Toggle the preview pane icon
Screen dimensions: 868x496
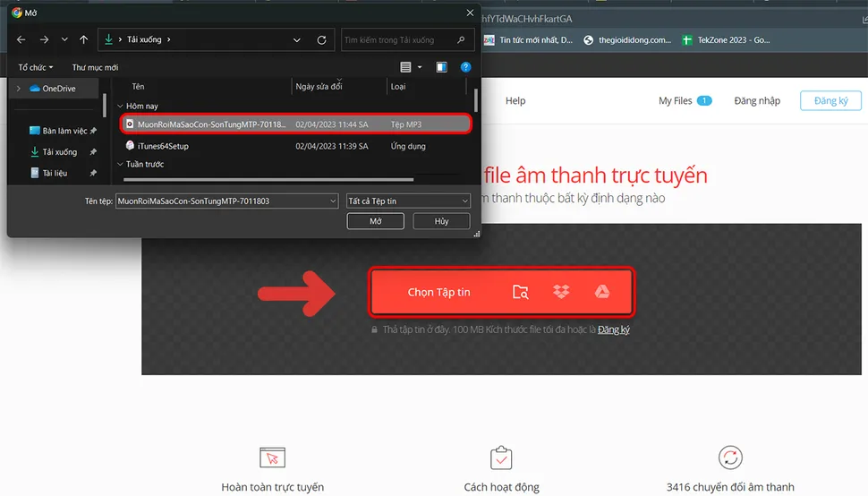[x=441, y=67]
